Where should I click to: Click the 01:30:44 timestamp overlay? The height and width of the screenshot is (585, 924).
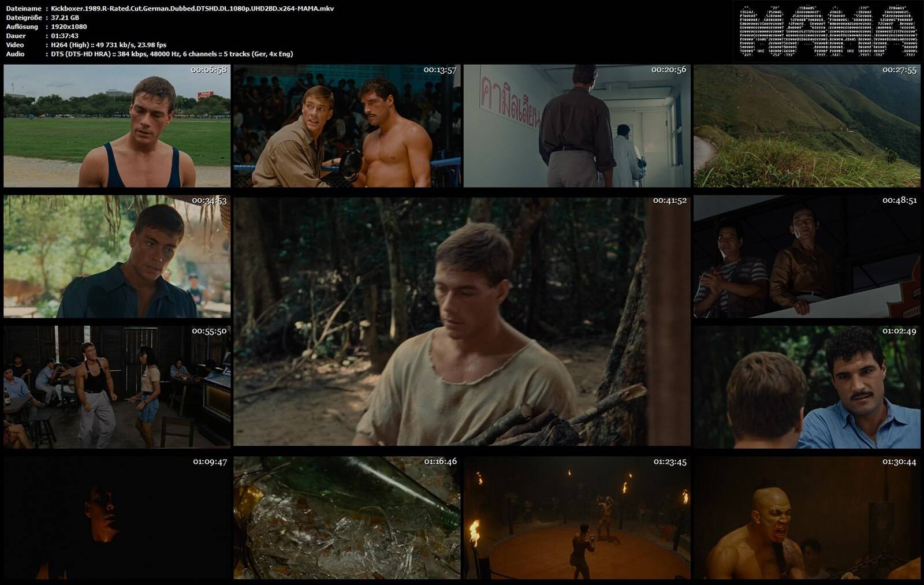(x=899, y=461)
